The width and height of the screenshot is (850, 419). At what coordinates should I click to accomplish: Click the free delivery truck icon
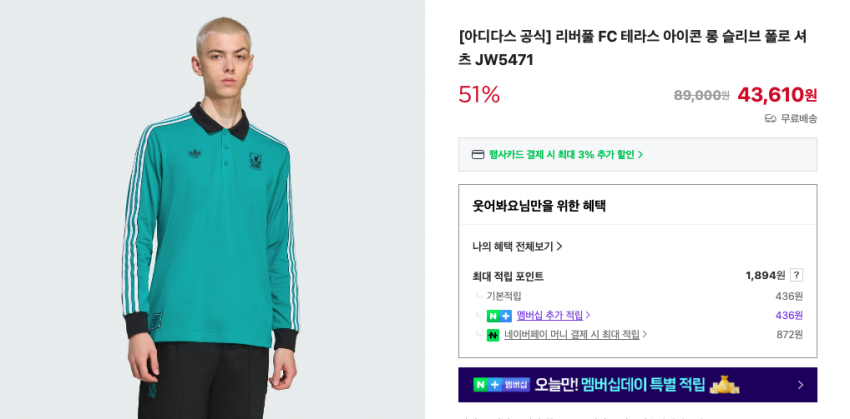coord(770,119)
